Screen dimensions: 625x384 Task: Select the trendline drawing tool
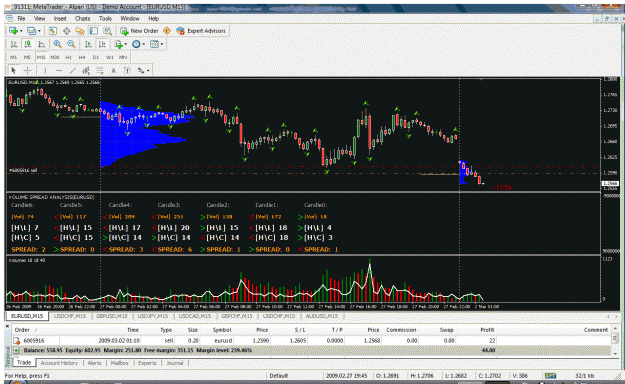point(72,71)
